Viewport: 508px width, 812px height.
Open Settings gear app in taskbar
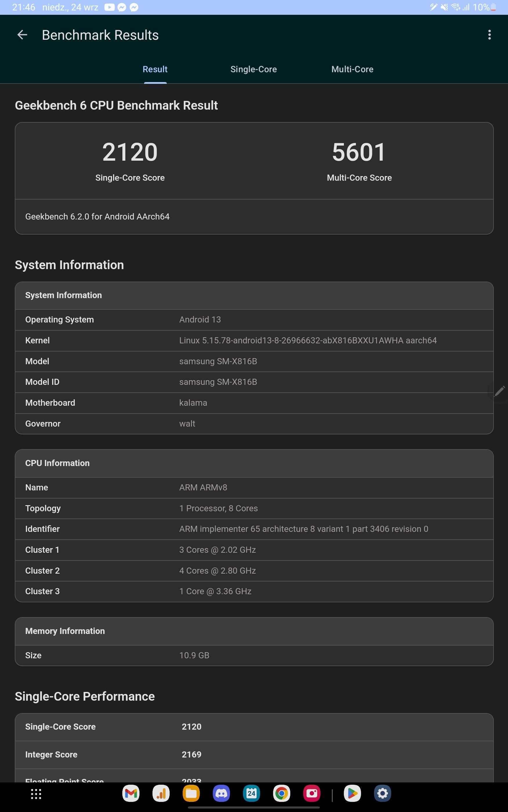pos(383,793)
